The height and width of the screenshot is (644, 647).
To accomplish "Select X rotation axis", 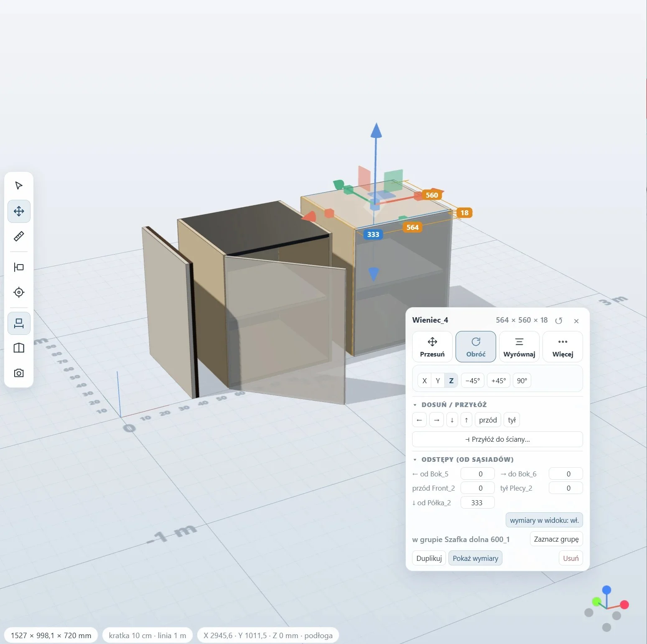I will 425,381.
